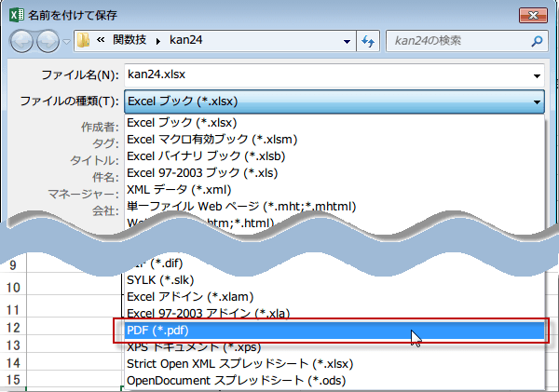559x392 pixels.
Task: Choose XML データ (*.xml) option
Action: click(334, 190)
